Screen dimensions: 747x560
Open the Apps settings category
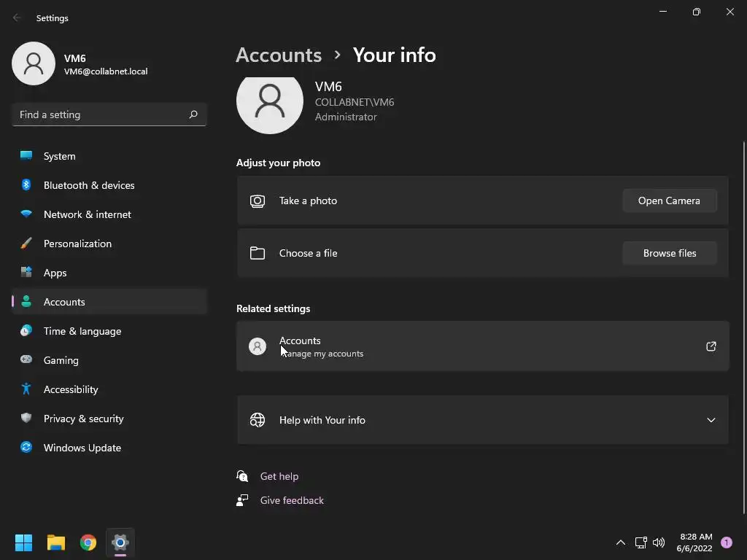tap(55, 273)
